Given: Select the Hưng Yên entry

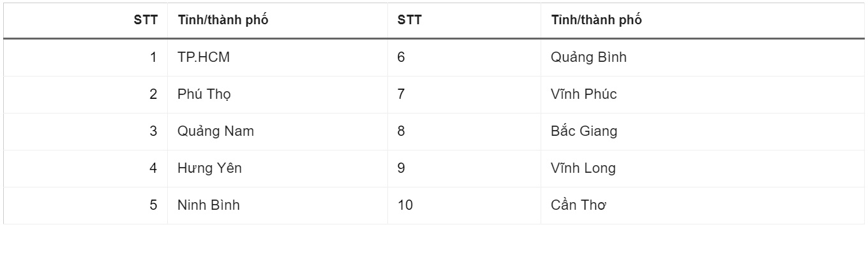Looking at the screenshot, I should point(209,168).
